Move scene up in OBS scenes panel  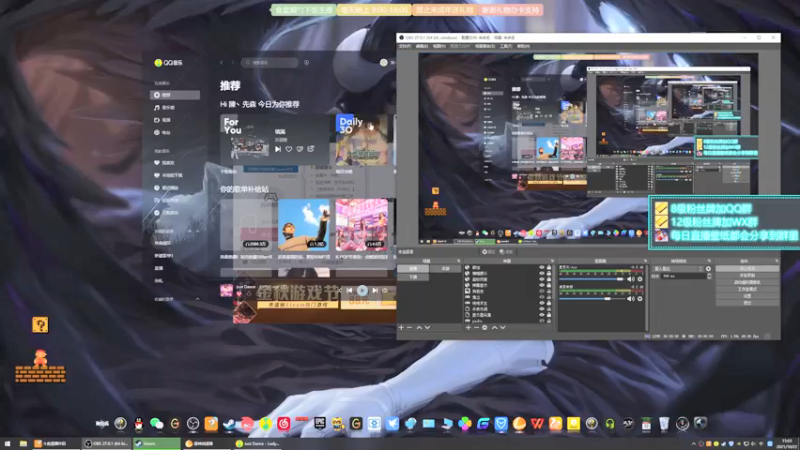coord(419,327)
